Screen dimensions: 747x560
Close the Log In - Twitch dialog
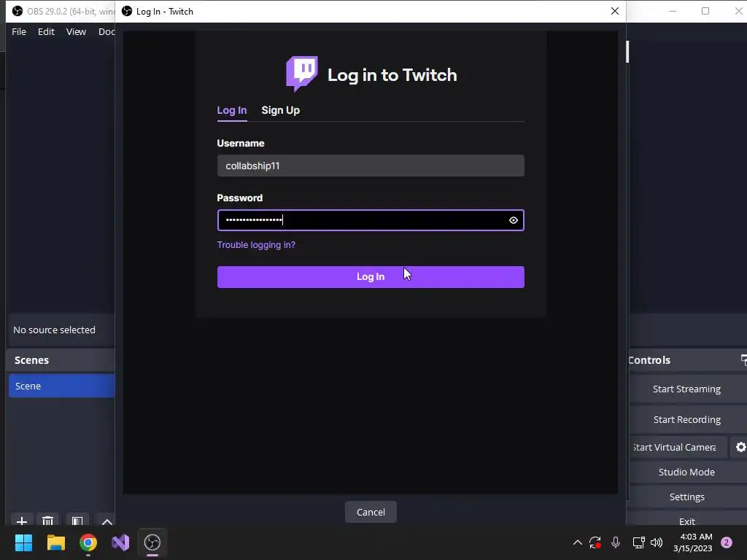[614, 11]
